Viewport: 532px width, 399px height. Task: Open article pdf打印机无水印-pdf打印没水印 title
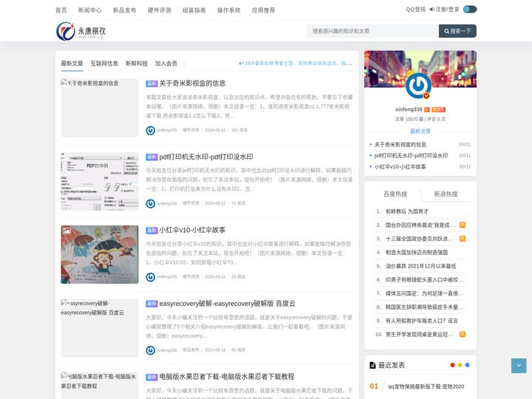[206, 157]
